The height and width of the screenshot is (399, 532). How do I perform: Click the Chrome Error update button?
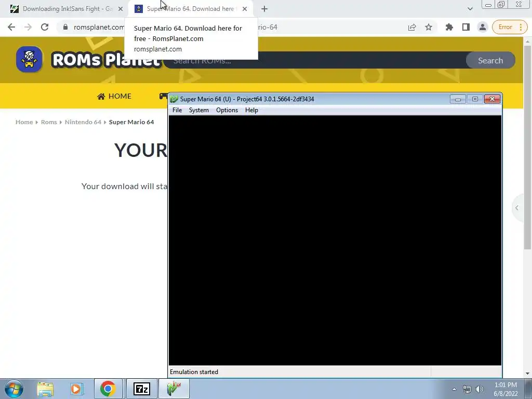coord(505,27)
